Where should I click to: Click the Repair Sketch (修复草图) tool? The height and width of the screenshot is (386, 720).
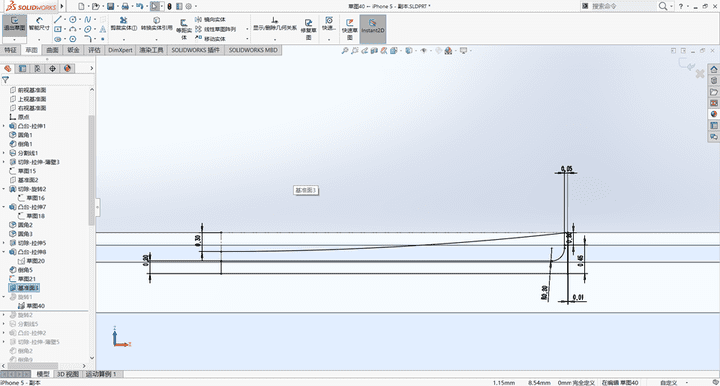(x=308, y=29)
